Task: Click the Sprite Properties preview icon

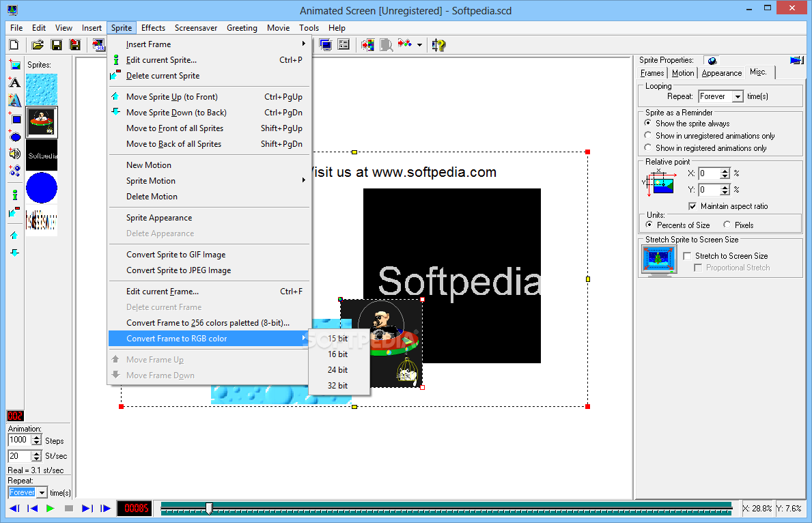Action: pyautogui.click(x=712, y=61)
